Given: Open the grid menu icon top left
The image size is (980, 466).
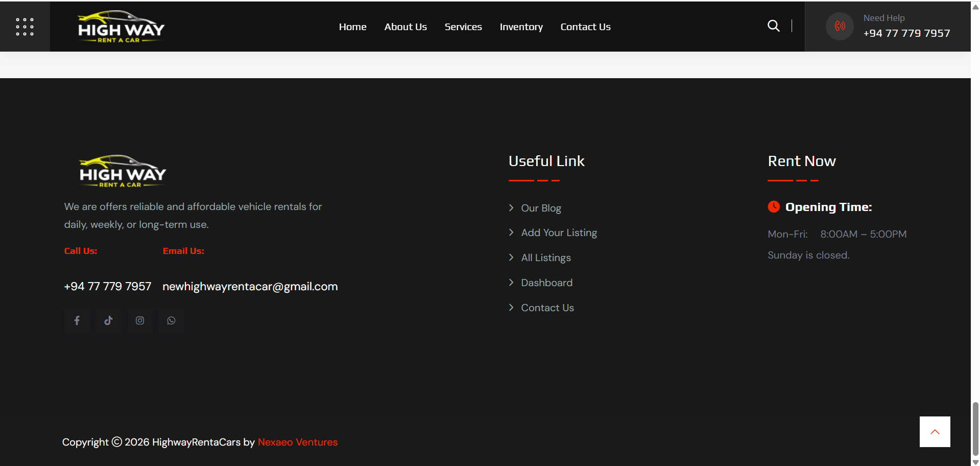Looking at the screenshot, I should [25, 26].
